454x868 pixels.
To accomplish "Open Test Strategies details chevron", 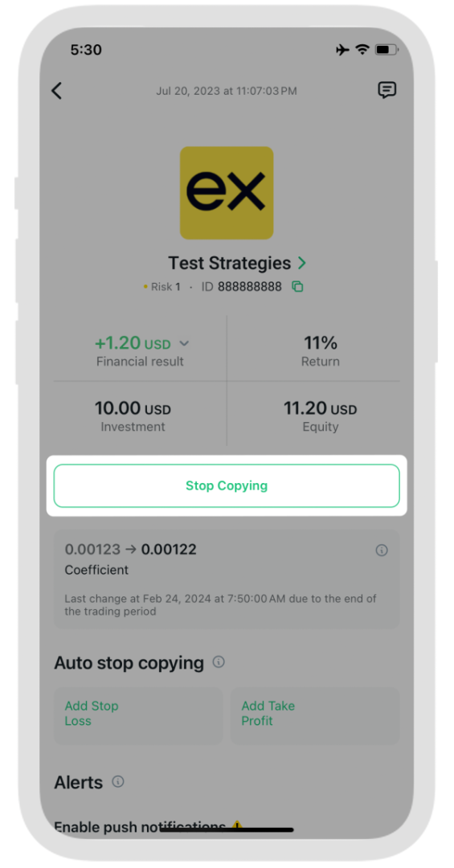I will tap(302, 262).
